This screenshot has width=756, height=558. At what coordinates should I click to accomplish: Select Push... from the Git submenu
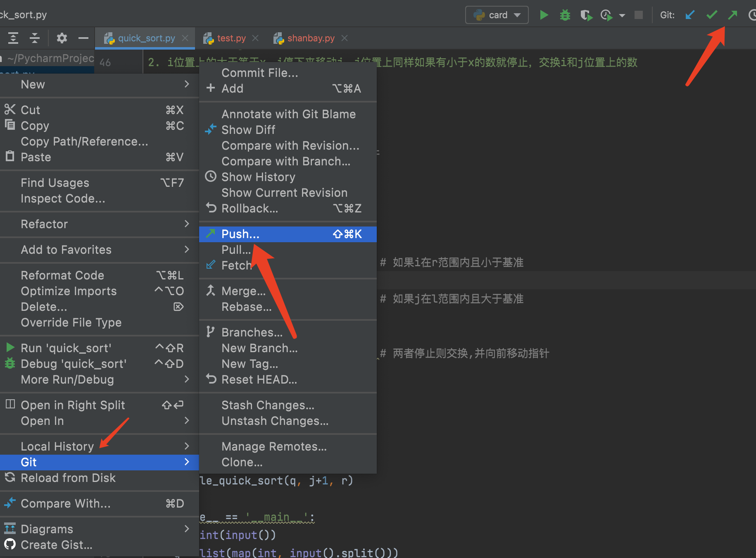(x=240, y=234)
